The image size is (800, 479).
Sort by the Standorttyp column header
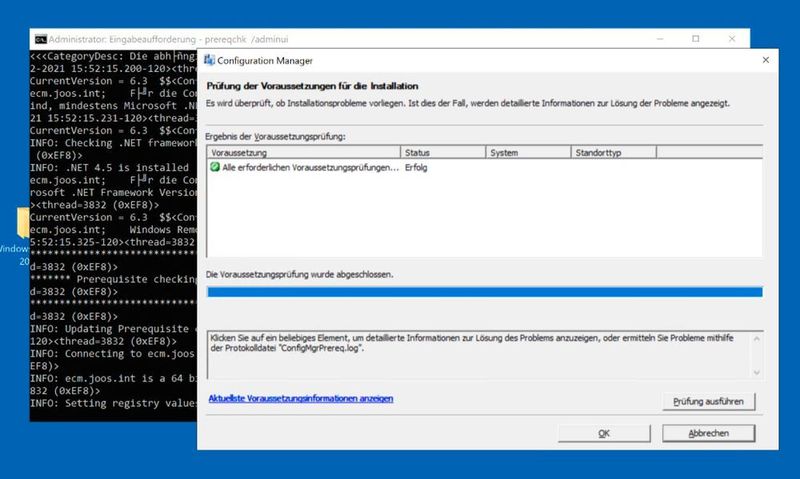point(613,152)
